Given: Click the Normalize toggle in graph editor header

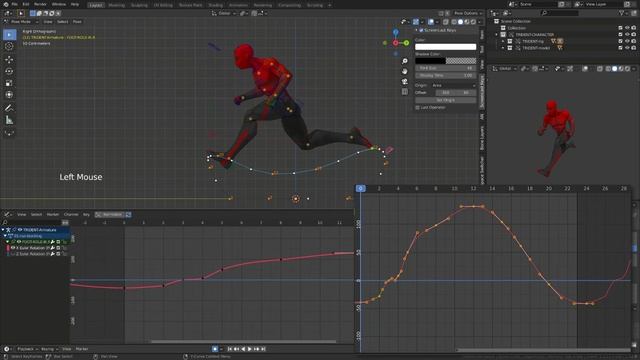Looking at the screenshot, I should click(109, 215).
